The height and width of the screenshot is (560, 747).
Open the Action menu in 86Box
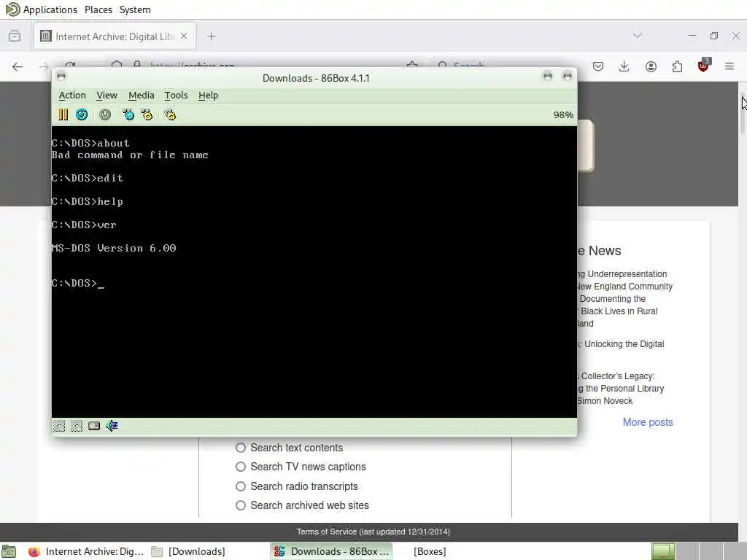pos(72,96)
